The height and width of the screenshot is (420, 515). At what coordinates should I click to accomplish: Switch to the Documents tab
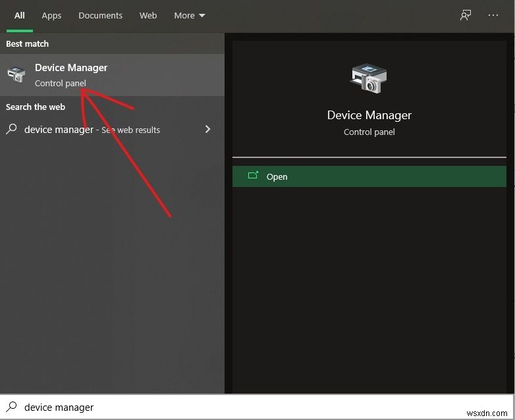100,15
